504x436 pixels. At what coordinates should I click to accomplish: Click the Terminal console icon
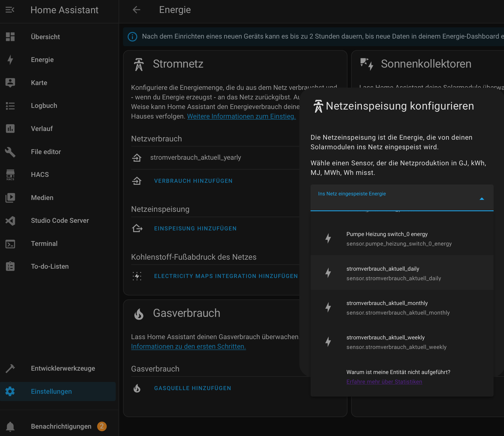pos(10,244)
